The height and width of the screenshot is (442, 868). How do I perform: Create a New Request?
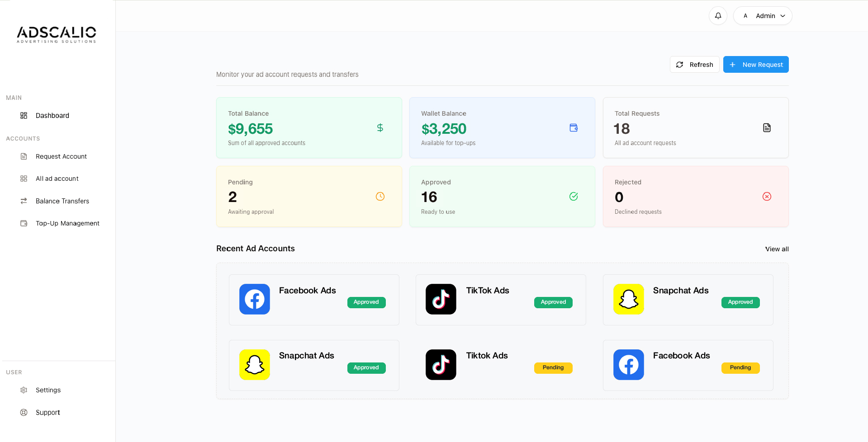pos(756,65)
